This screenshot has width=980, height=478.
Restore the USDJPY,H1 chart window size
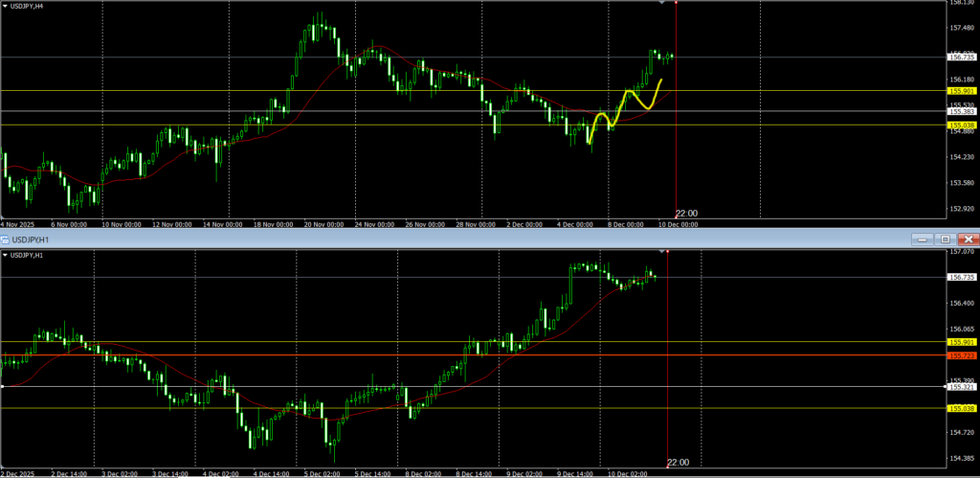[946, 239]
